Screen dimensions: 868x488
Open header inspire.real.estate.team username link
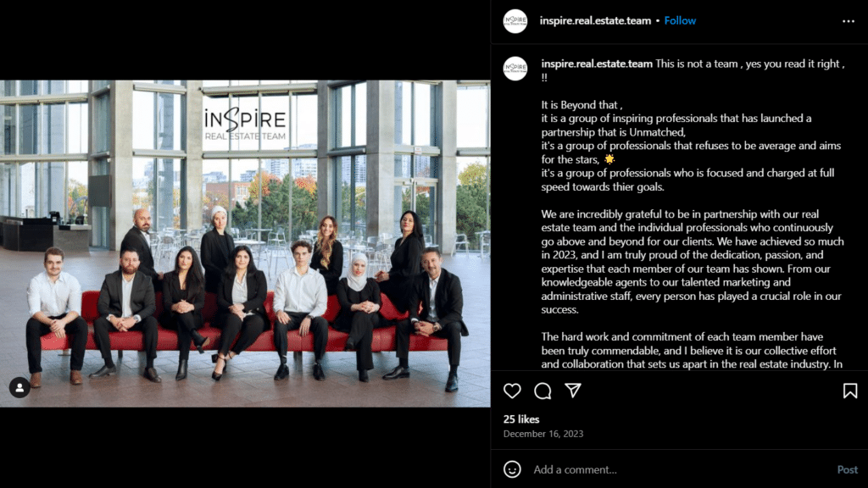[595, 20]
